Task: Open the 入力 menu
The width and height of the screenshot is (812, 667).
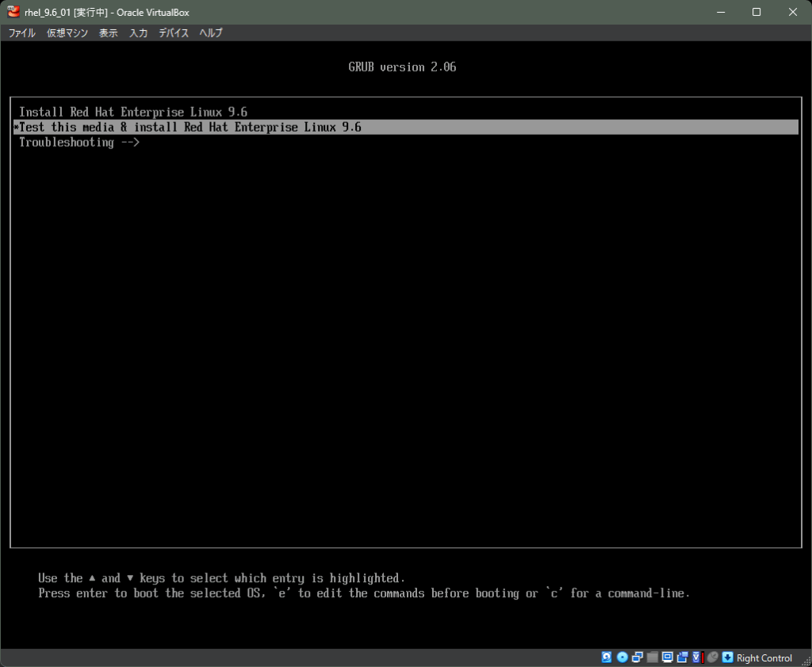Action: pyautogui.click(x=138, y=33)
